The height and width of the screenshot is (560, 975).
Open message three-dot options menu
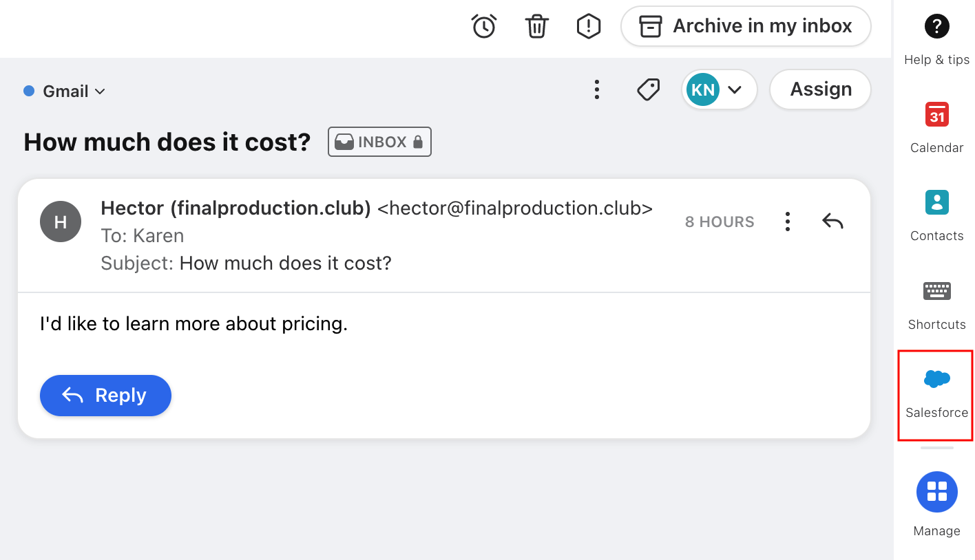(x=787, y=222)
